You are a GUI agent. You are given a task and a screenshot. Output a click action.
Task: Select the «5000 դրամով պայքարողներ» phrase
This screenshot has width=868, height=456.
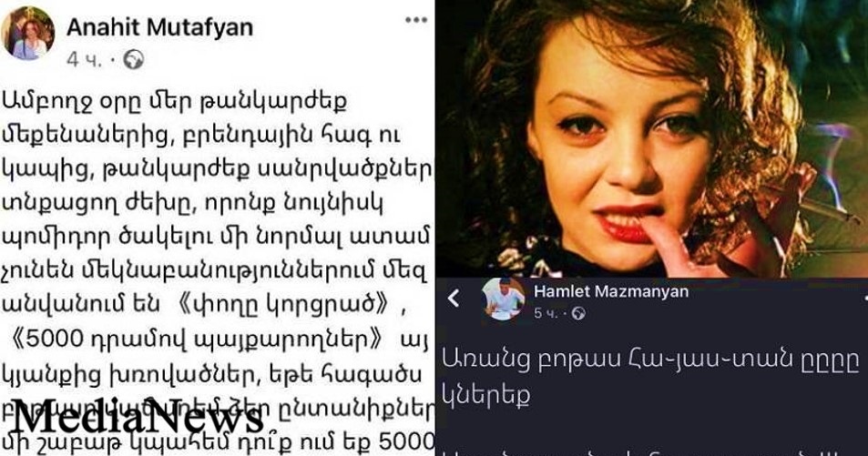(x=198, y=339)
